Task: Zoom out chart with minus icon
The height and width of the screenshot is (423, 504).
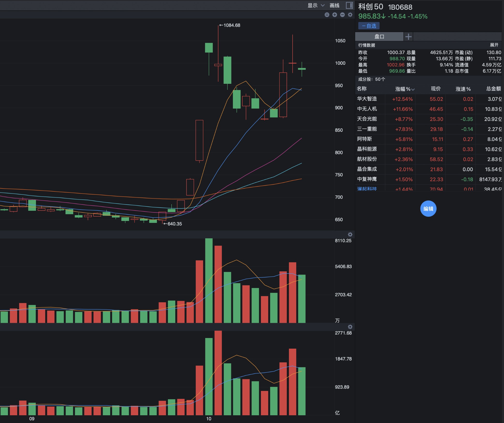Action: pos(342,15)
